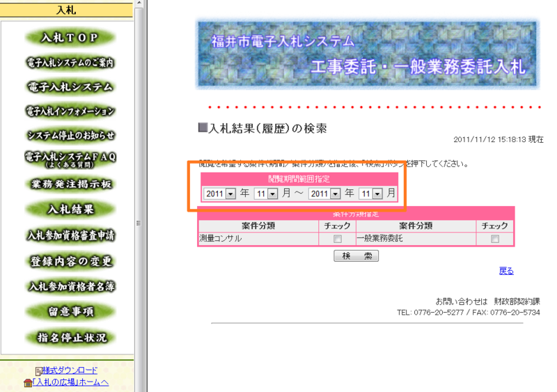Click the 福井市電子入札システム banner image
This screenshot has height=392, width=557.
click(x=368, y=54)
